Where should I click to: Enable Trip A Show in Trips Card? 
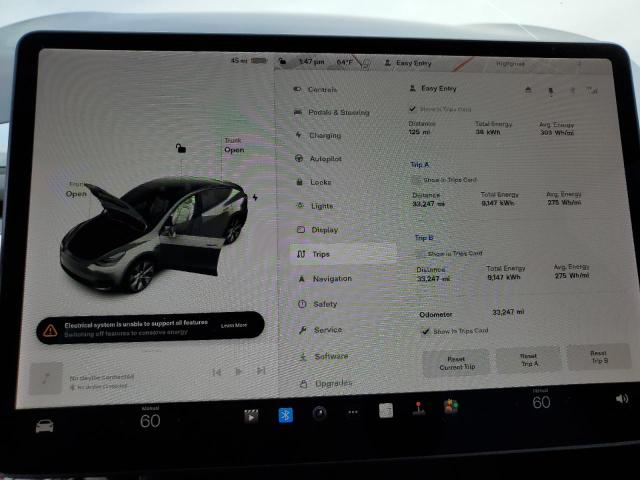point(417,180)
